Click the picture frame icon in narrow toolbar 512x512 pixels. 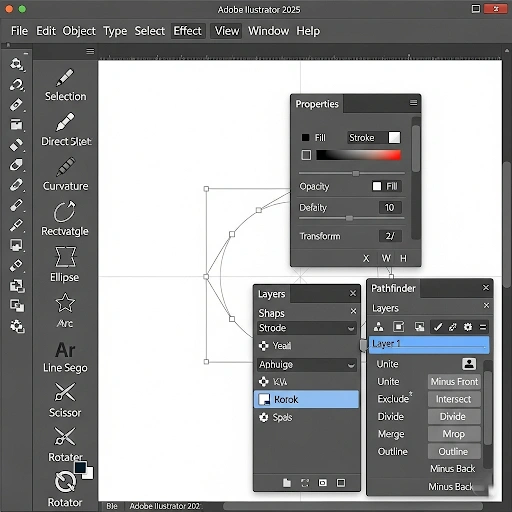(16, 245)
